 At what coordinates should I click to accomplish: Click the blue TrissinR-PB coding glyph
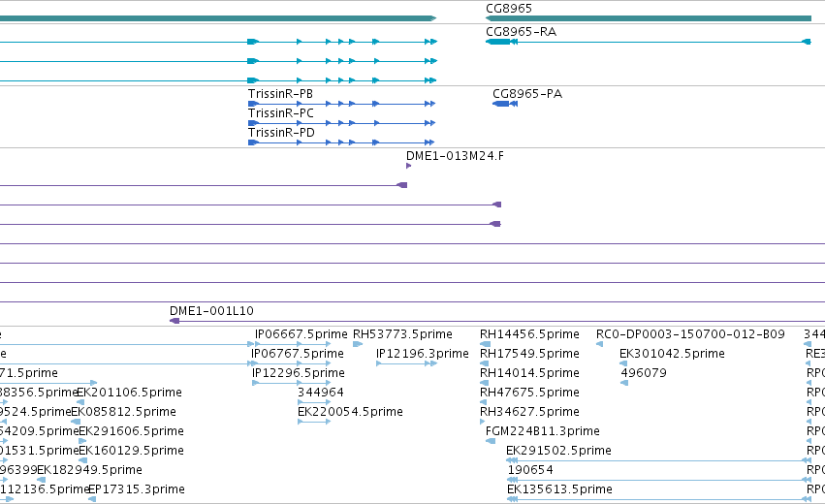point(341,104)
